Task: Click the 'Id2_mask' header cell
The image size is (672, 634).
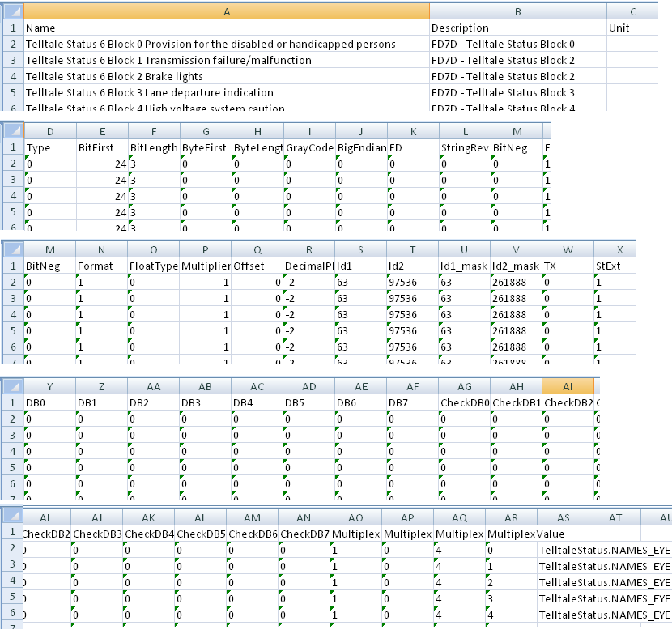Action: coord(517,266)
